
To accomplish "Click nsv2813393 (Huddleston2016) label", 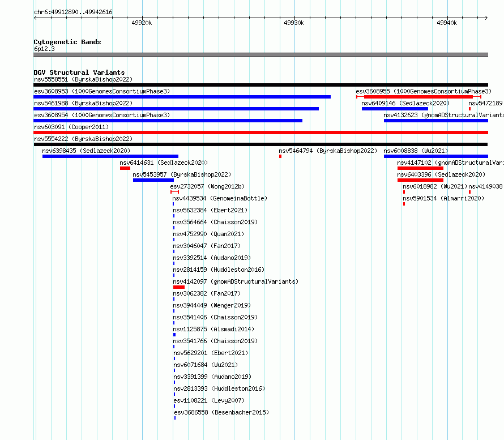I will point(220,388).
